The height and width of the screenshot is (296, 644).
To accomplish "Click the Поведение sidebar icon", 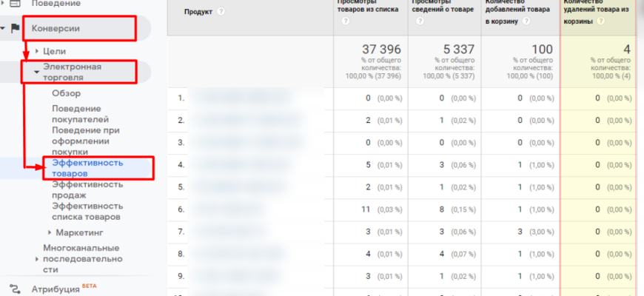I will click(x=15, y=4).
